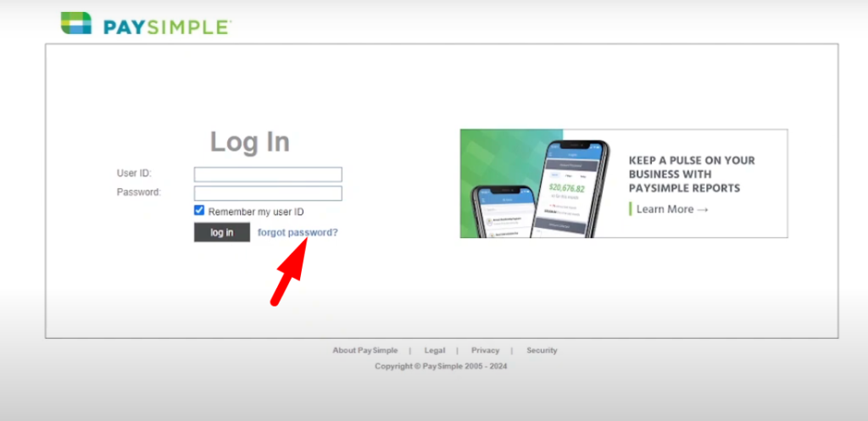Click the PaySimple Reports banner headline

[692, 174]
